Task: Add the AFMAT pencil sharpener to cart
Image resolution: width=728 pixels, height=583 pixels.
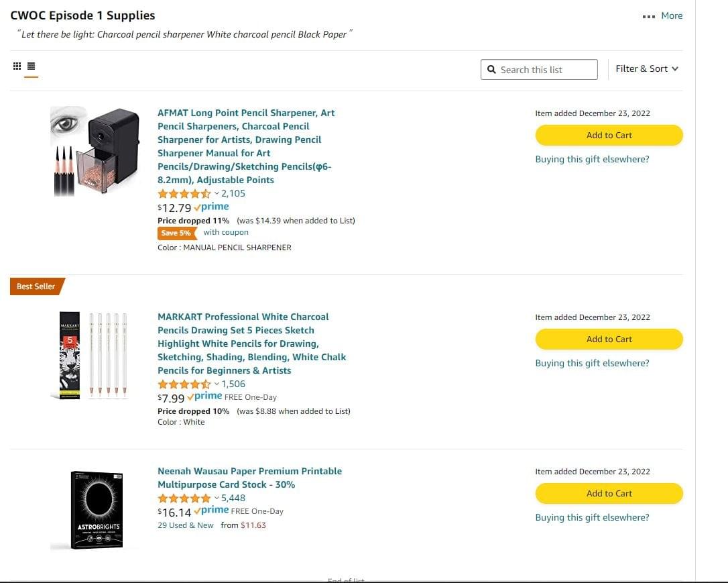Action: [609, 135]
